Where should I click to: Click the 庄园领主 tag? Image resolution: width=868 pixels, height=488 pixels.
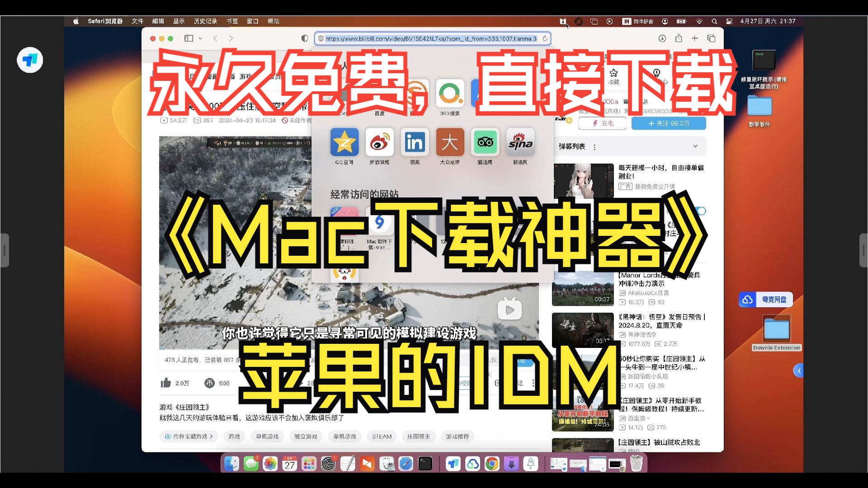(419, 436)
